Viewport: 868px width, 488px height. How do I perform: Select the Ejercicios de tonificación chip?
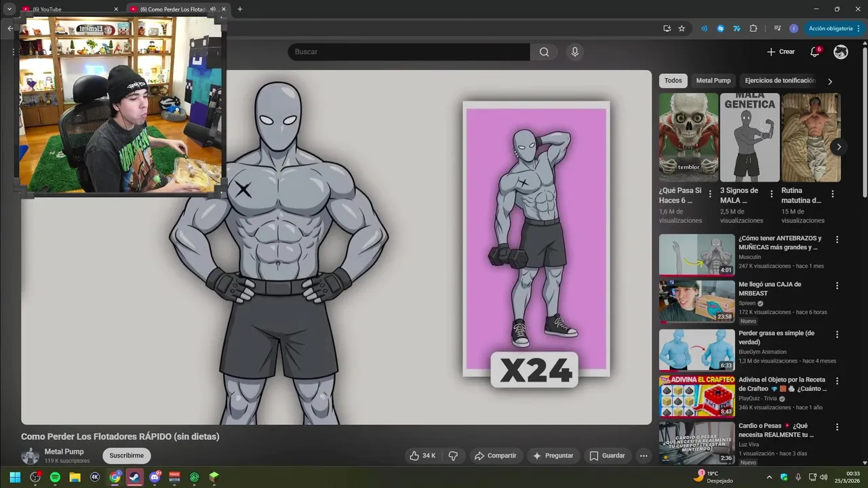(x=780, y=81)
